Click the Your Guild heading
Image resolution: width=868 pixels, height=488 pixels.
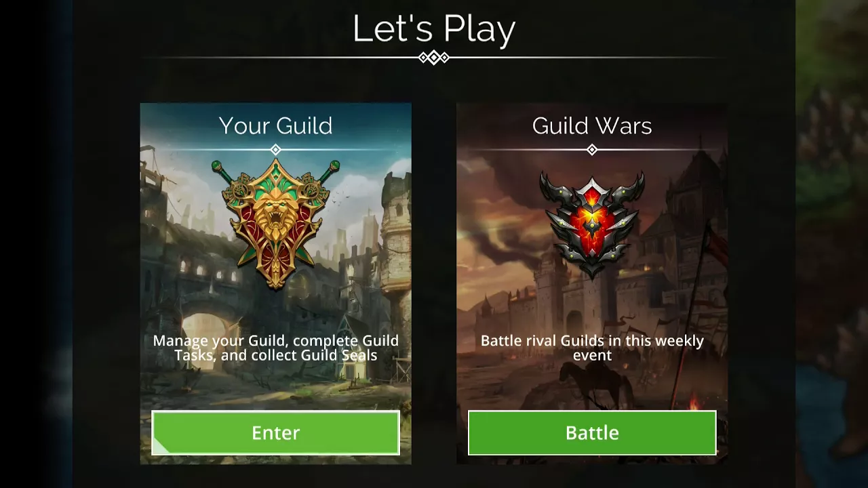(x=275, y=125)
